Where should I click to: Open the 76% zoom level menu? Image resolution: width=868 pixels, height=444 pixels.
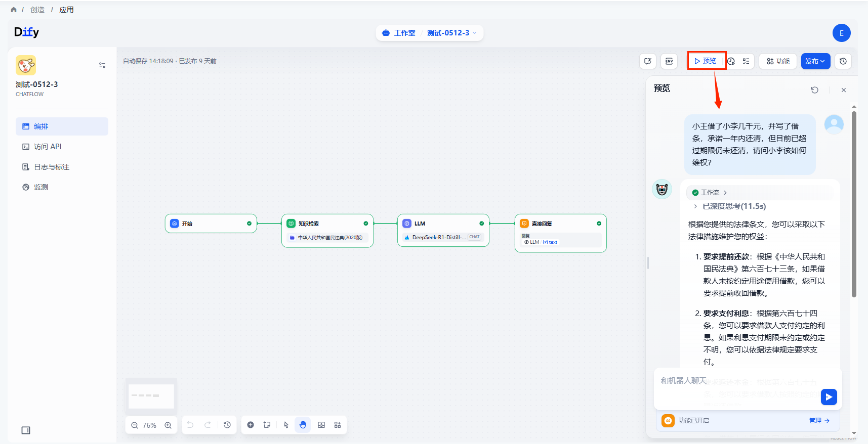pyautogui.click(x=149, y=425)
